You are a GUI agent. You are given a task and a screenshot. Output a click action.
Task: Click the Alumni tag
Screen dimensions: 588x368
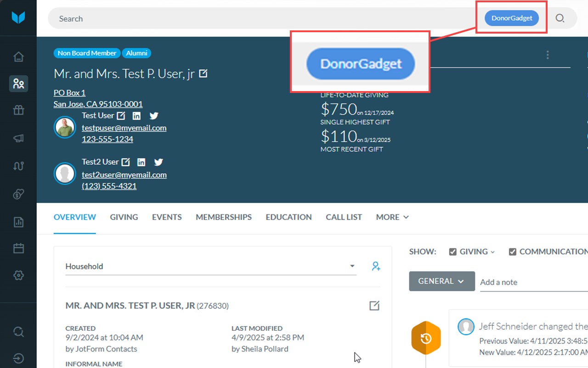136,53
